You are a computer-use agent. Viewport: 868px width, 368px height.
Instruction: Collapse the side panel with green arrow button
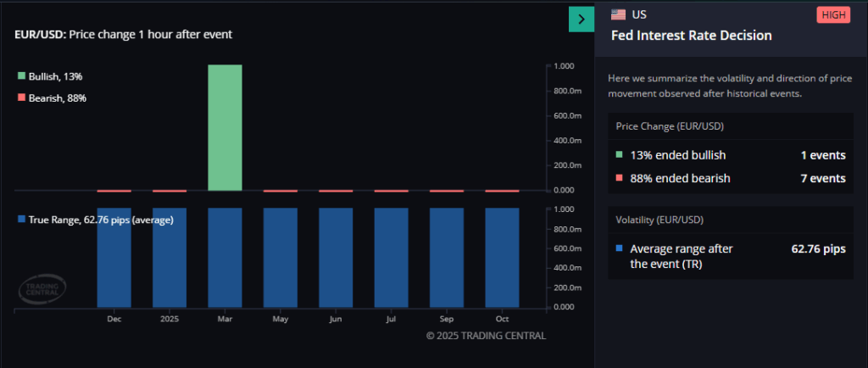pyautogui.click(x=581, y=19)
